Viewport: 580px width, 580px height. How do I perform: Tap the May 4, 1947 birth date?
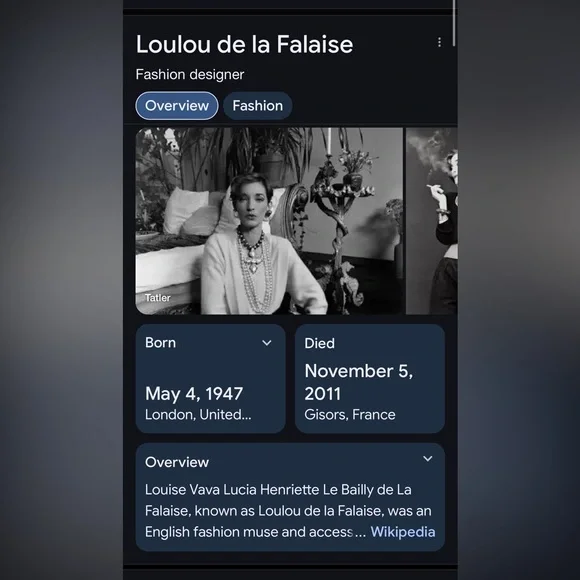194,394
